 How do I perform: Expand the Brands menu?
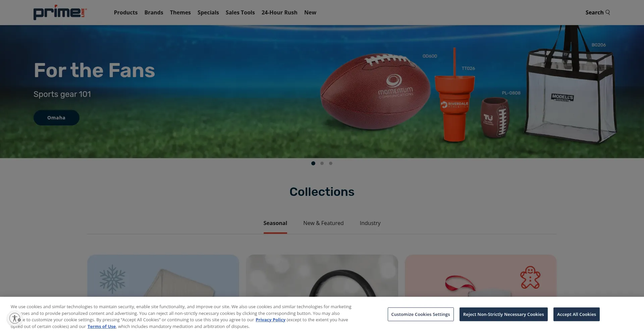154,12
